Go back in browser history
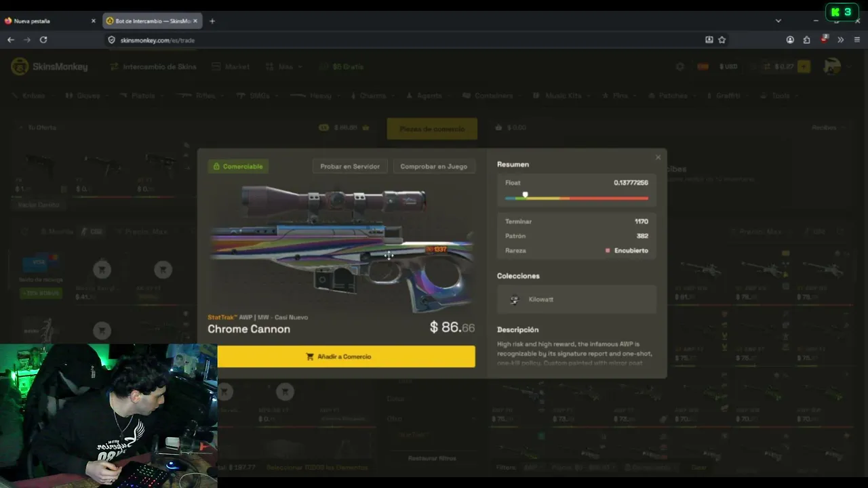Viewport: 868px width, 488px height. coord(11,40)
